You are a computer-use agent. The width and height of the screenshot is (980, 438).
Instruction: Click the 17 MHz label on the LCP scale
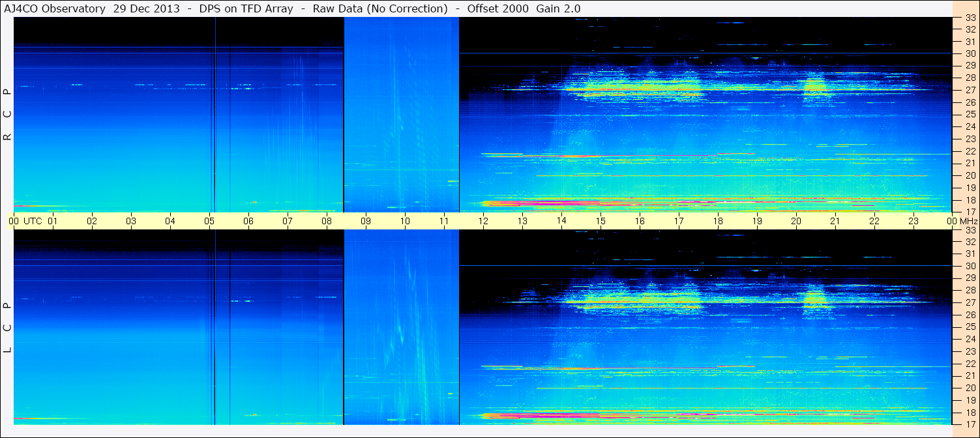(x=970, y=424)
